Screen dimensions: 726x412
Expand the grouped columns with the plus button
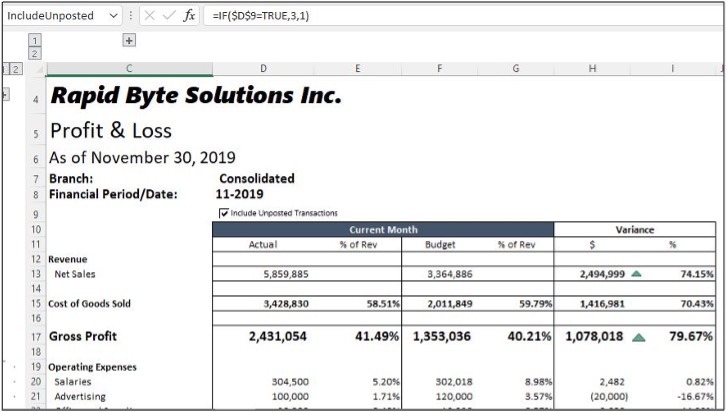pos(129,41)
